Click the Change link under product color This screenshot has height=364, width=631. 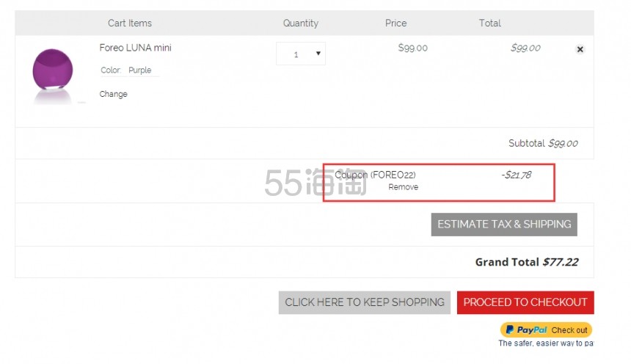pyautogui.click(x=113, y=94)
